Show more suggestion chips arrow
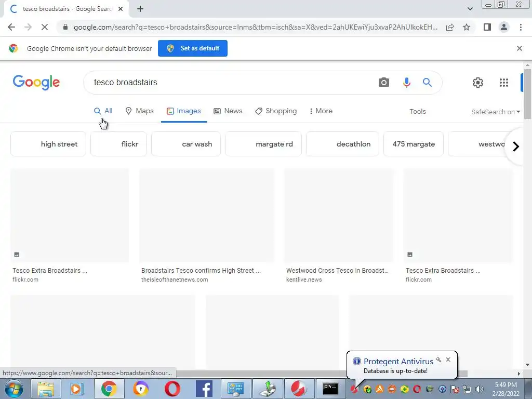This screenshot has width=532, height=399. tap(516, 147)
